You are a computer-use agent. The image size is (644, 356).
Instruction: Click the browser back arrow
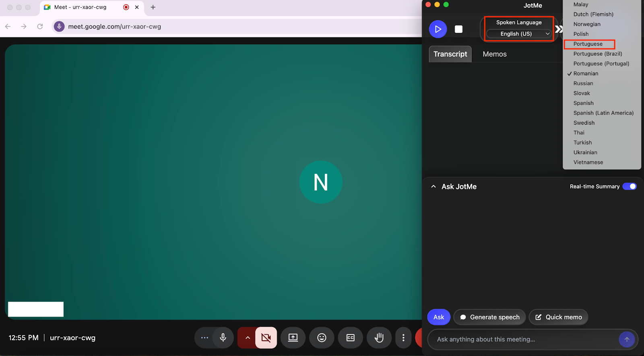pos(8,27)
